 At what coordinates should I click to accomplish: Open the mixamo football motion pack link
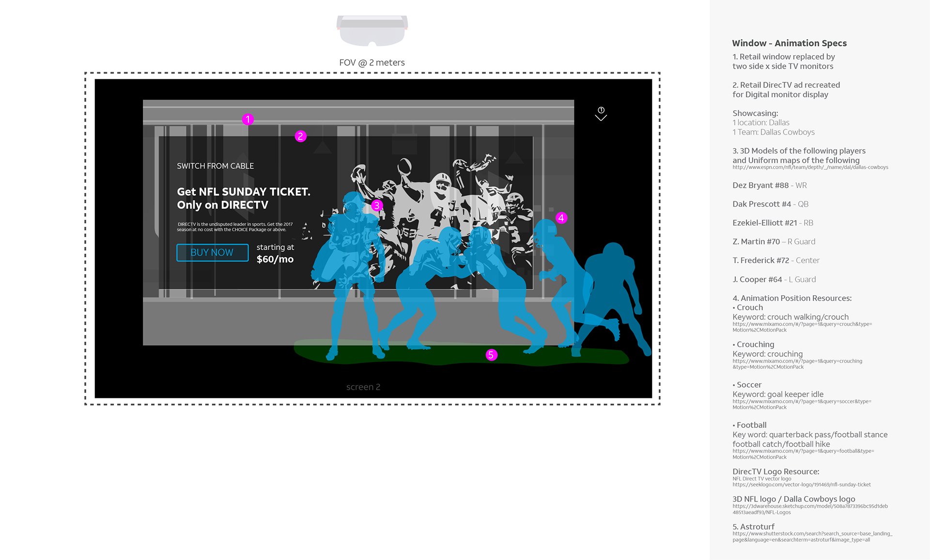803,454
